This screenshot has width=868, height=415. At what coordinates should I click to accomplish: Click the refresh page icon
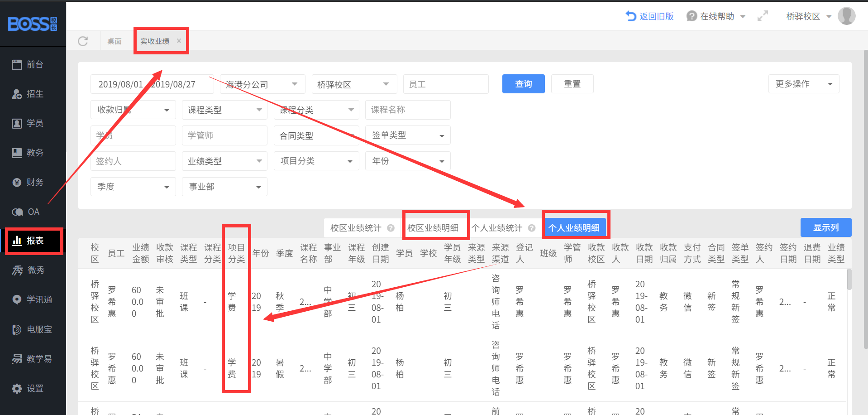click(83, 41)
